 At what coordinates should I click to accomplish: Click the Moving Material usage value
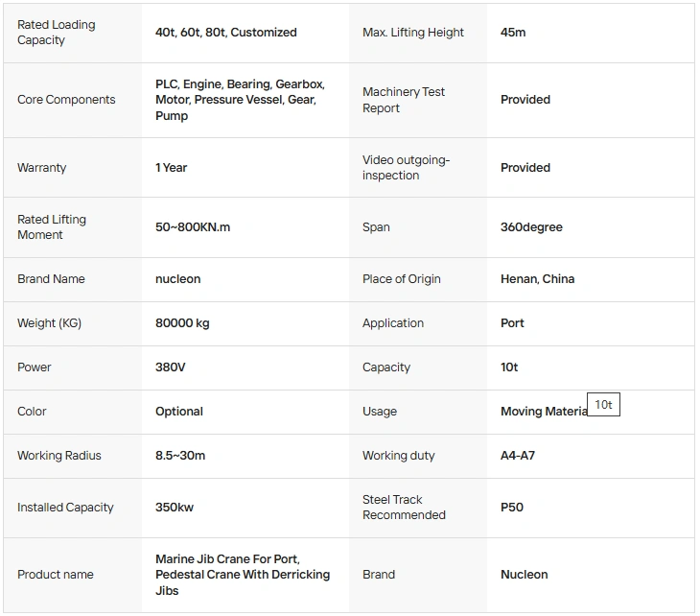[x=545, y=412]
